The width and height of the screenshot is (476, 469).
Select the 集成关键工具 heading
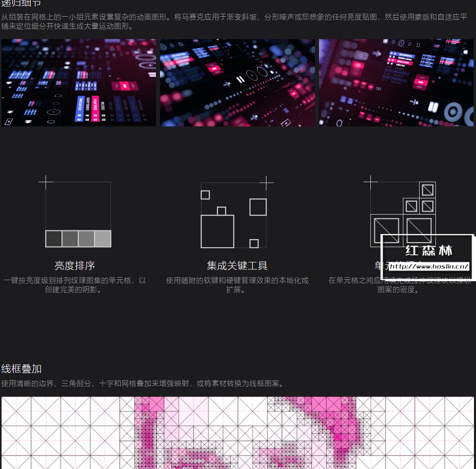pyautogui.click(x=237, y=265)
